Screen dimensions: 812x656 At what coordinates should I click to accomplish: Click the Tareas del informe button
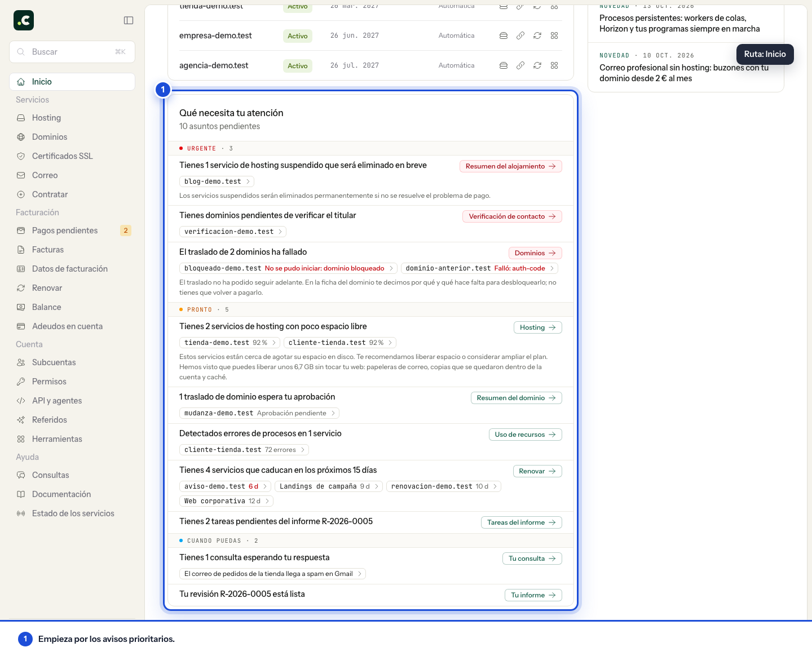pos(522,522)
